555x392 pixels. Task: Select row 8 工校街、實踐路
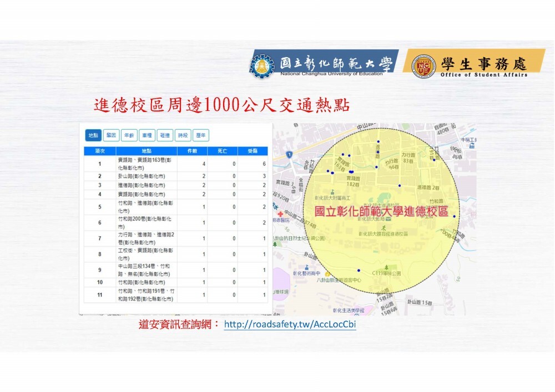(175, 254)
